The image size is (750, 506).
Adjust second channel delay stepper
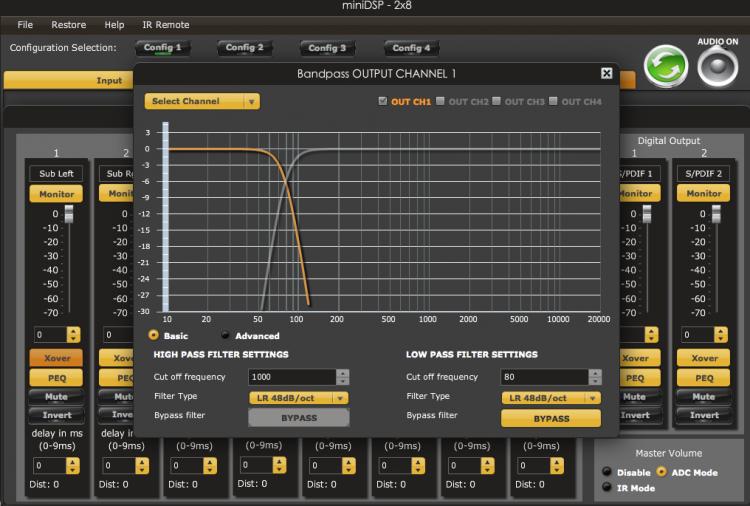click(142, 465)
